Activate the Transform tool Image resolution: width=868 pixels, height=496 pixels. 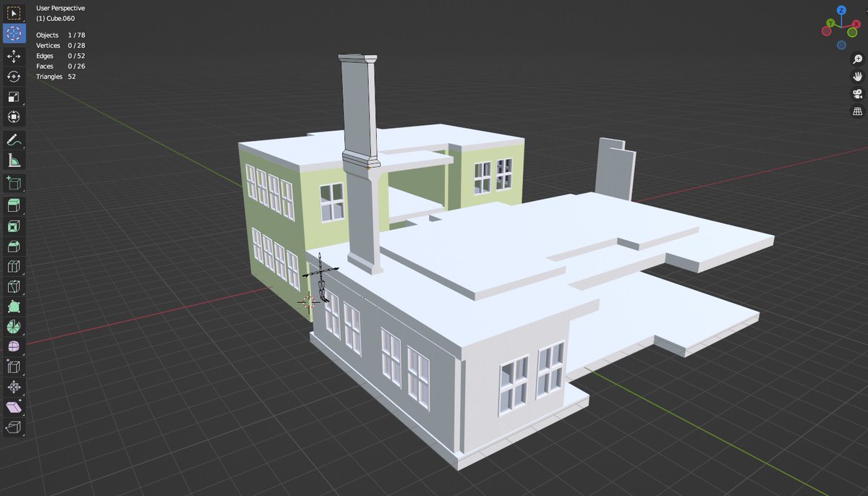coord(14,117)
